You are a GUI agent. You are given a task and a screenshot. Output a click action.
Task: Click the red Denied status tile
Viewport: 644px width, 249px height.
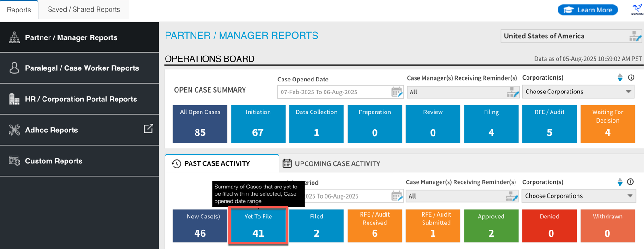point(549,225)
